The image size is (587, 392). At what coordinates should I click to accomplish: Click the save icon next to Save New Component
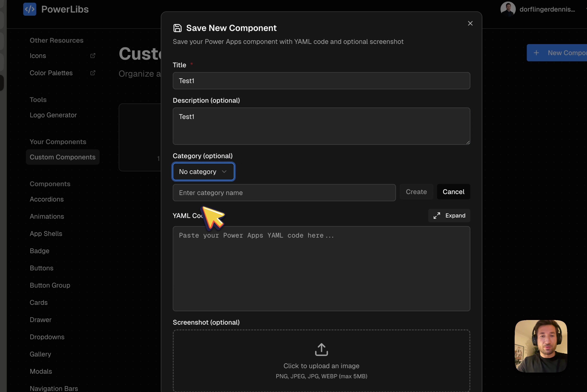(177, 28)
